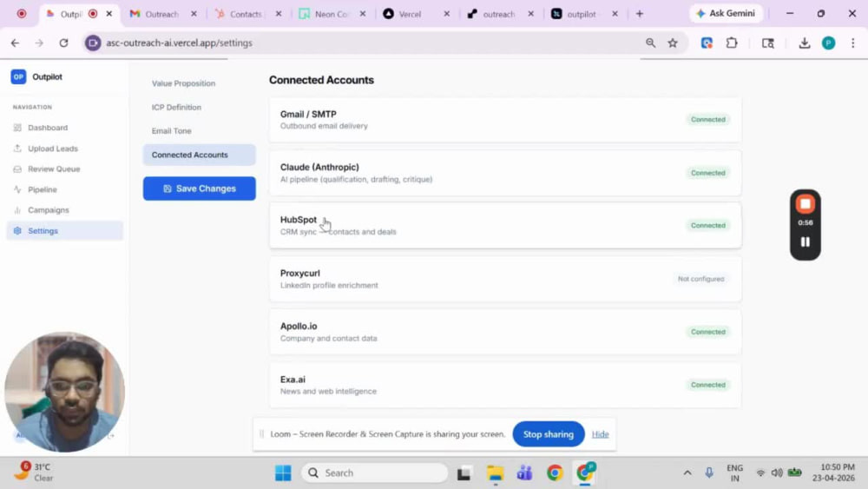Reload the current page
The image size is (868, 489).
point(63,43)
